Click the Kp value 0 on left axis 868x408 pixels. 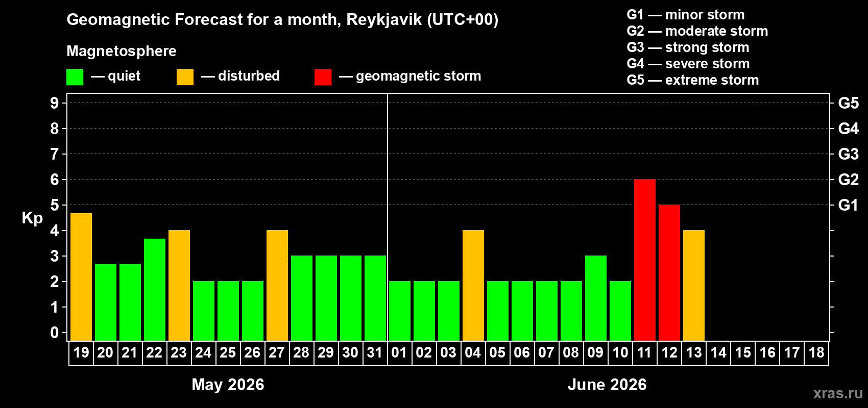[x=55, y=333]
